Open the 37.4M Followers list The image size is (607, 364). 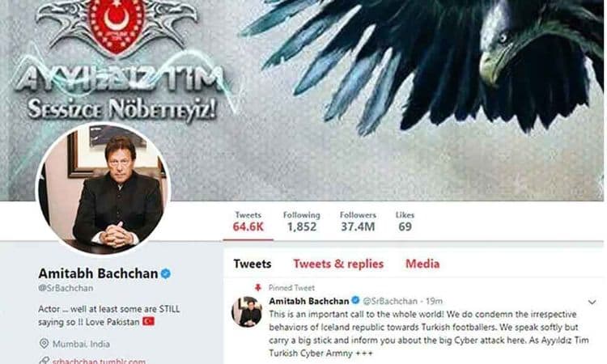coord(358,222)
